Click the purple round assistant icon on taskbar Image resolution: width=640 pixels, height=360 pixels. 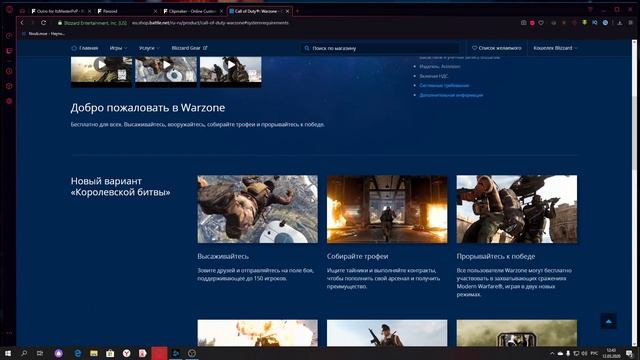click(59, 353)
